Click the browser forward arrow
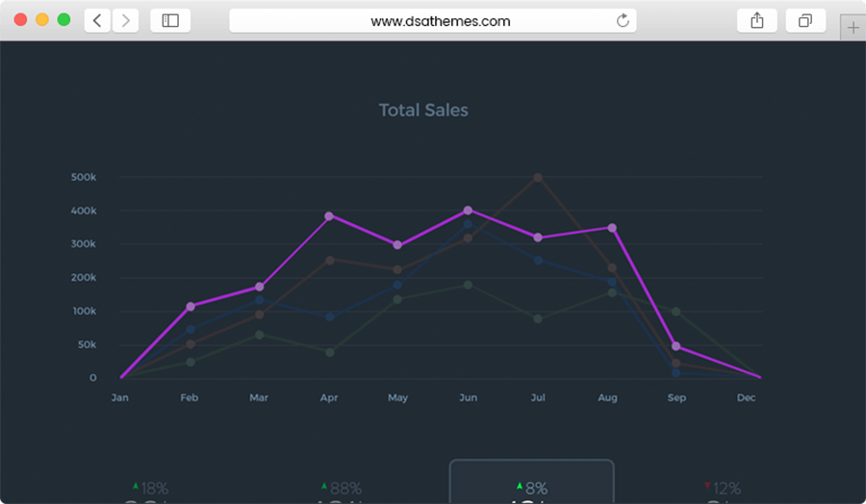 point(126,20)
